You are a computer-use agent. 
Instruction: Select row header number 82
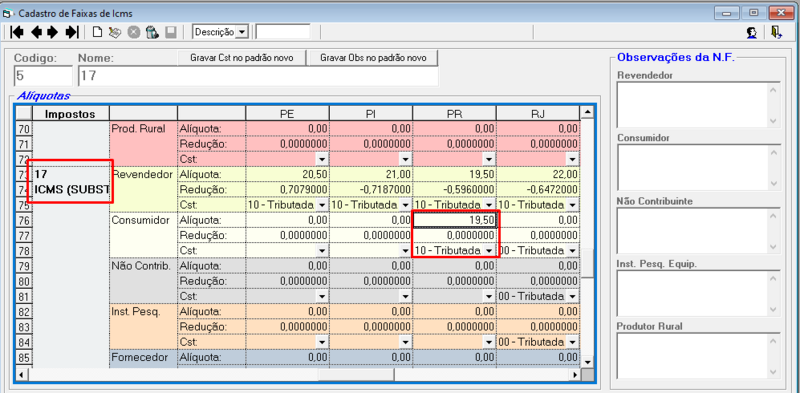coord(24,311)
